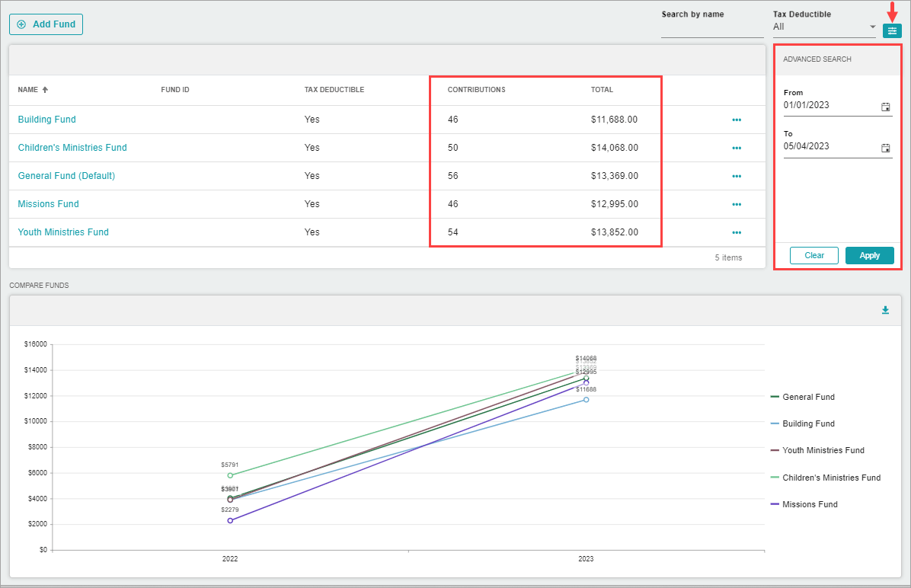Toggle the General Fund legend entry
The width and height of the screenshot is (911, 588).
(802, 397)
